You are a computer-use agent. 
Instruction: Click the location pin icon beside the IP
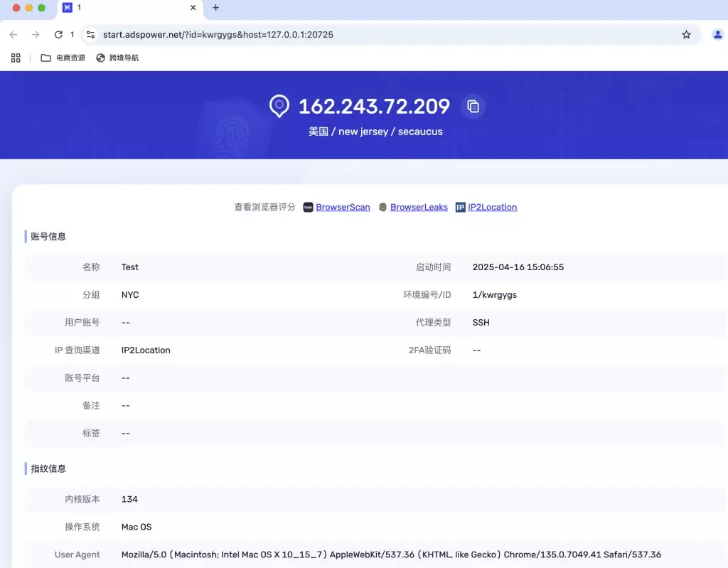[279, 106]
